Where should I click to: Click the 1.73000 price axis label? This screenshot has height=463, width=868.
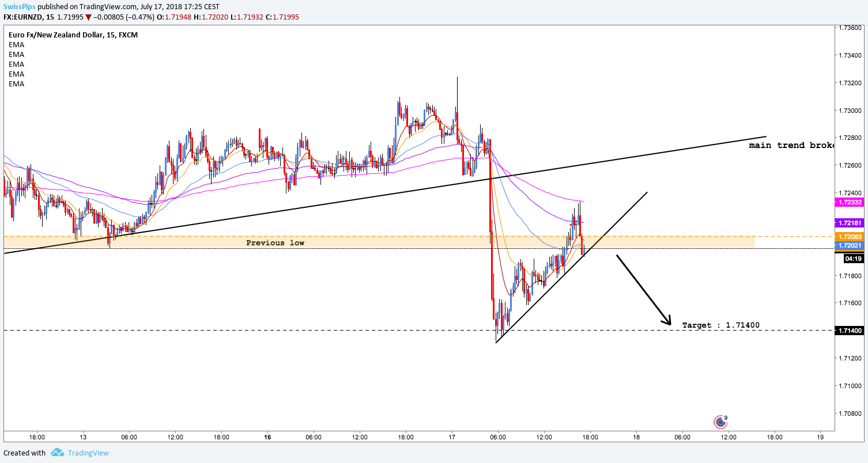click(x=850, y=111)
